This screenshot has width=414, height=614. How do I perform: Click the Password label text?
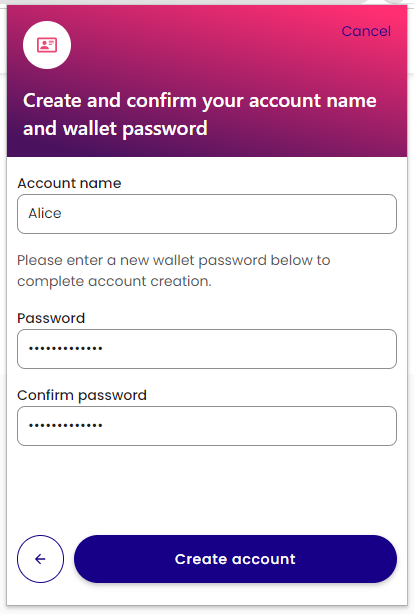tap(51, 318)
